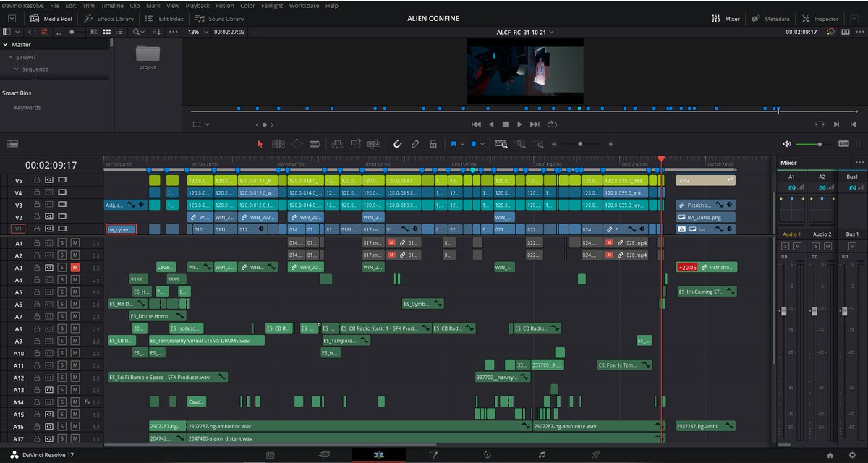This screenshot has width=868, height=463.
Task: Open the Color page
Action: coord(487,455)
